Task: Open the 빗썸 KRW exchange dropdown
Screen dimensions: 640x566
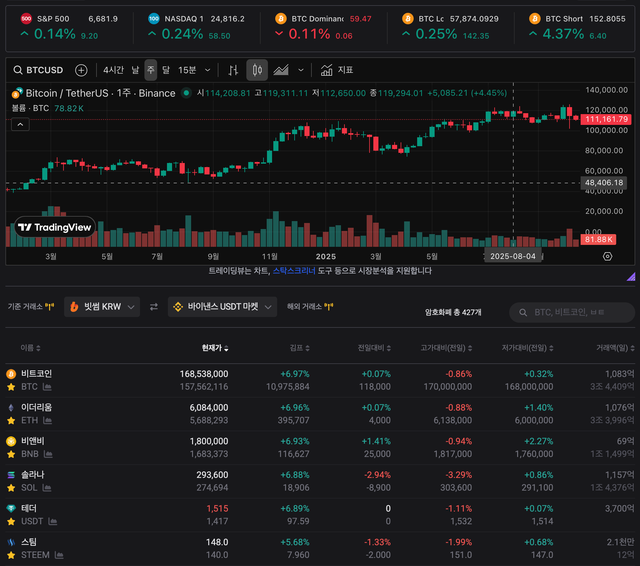Action: coord(102,307)
